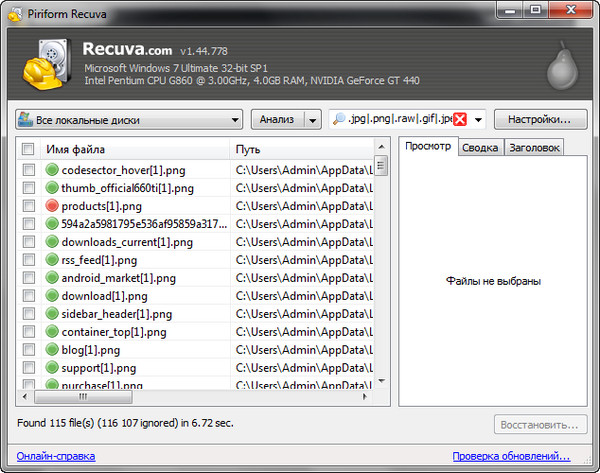Check the box for thumb_official660ti[1].png

[29, 188]
